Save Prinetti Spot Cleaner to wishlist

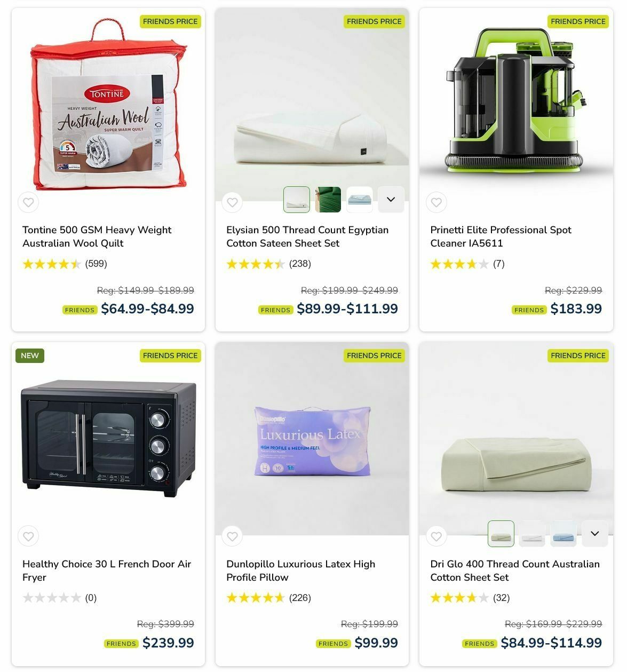(436, 202)
